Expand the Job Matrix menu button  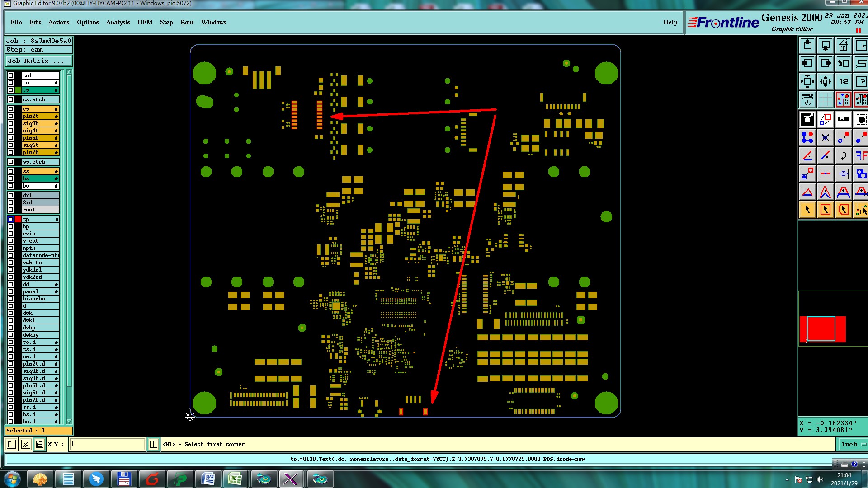tap(38, 61)
